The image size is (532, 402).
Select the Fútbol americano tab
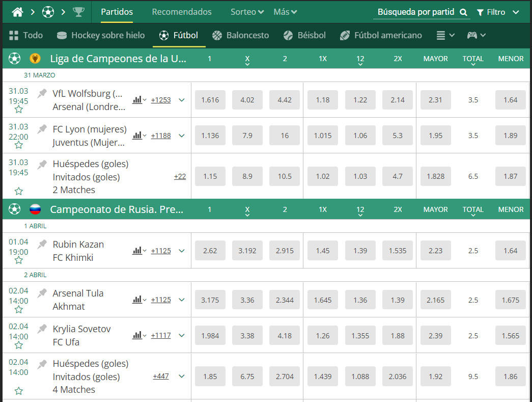pos(381,35)
